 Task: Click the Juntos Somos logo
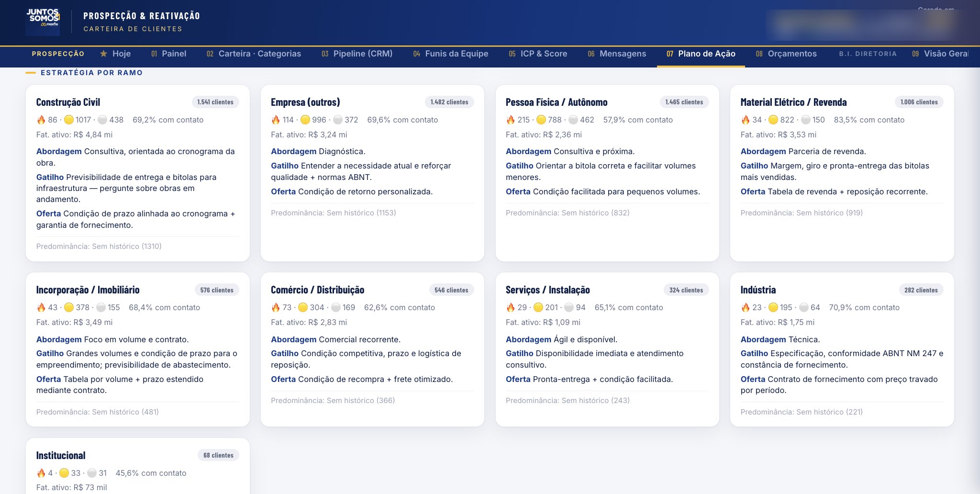[43, 22]
